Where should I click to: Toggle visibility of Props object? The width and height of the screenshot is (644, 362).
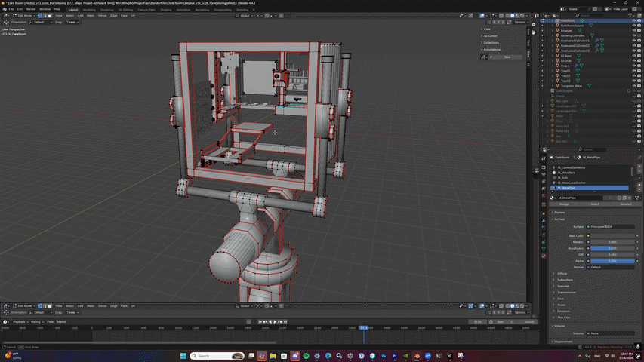[x=633, y=66]
